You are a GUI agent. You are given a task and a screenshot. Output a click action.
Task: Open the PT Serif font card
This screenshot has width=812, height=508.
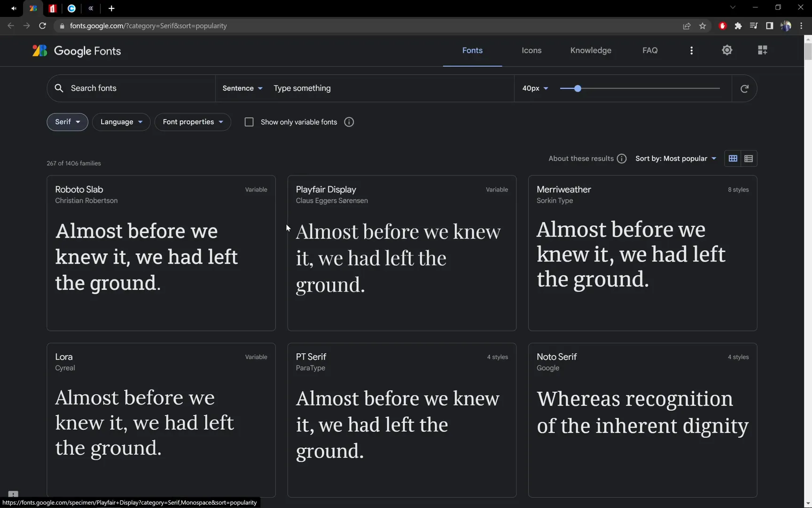point(402,420)
